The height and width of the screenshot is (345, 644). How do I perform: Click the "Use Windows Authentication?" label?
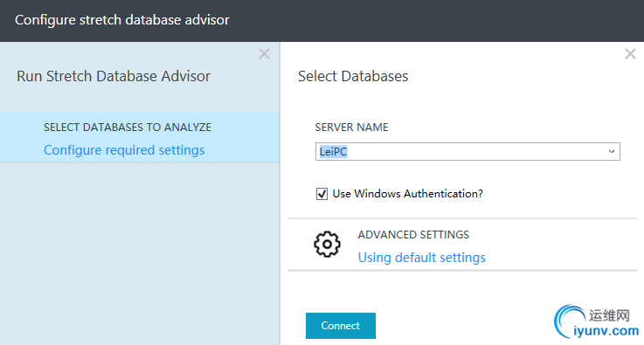point(408,193)
